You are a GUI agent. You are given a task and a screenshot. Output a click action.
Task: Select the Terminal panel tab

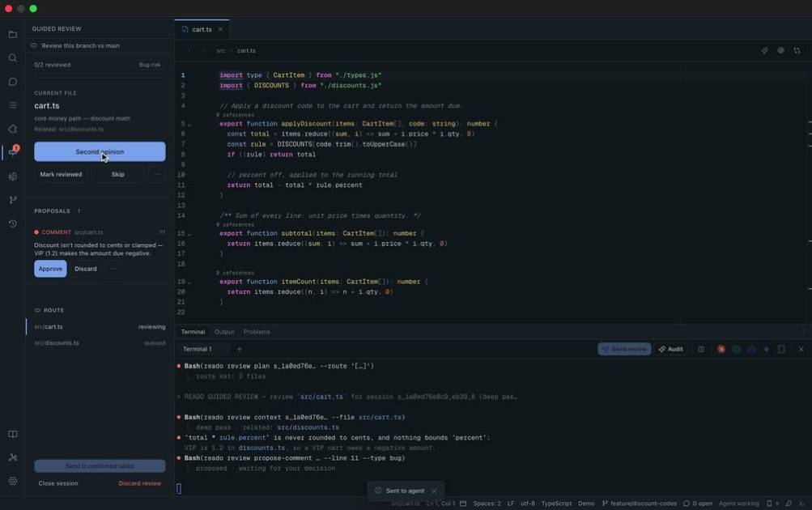click(x=193, y=332)
